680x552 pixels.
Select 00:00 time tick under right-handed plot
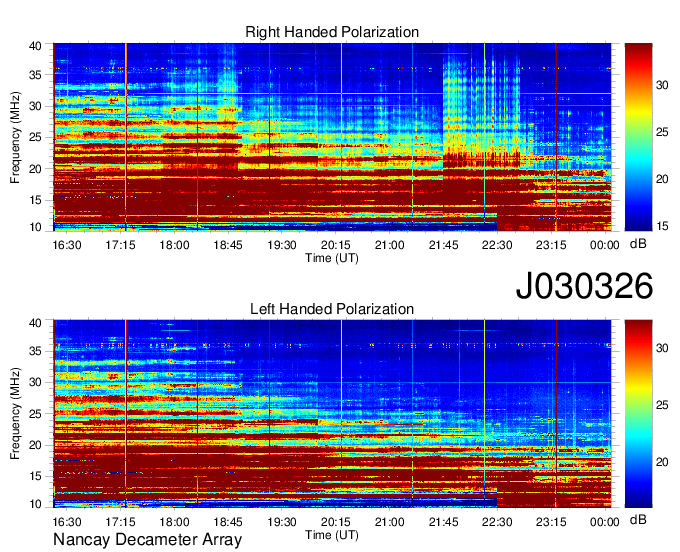tap(605, 245)
